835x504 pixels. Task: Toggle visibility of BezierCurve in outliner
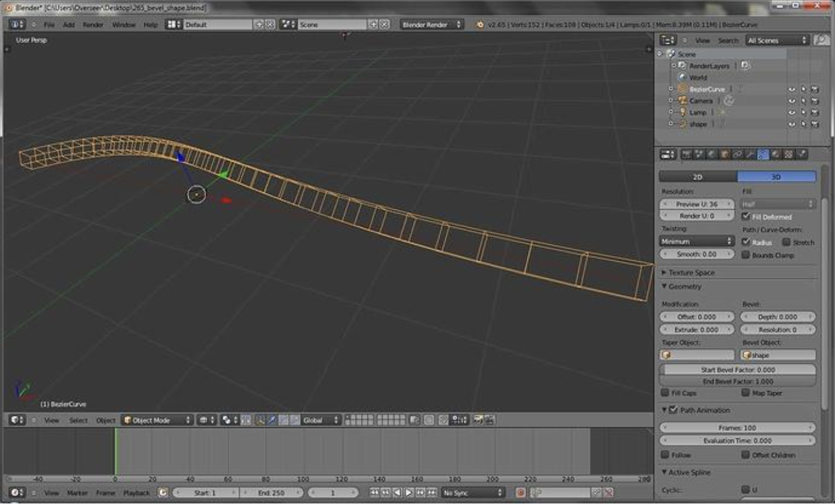792,89
